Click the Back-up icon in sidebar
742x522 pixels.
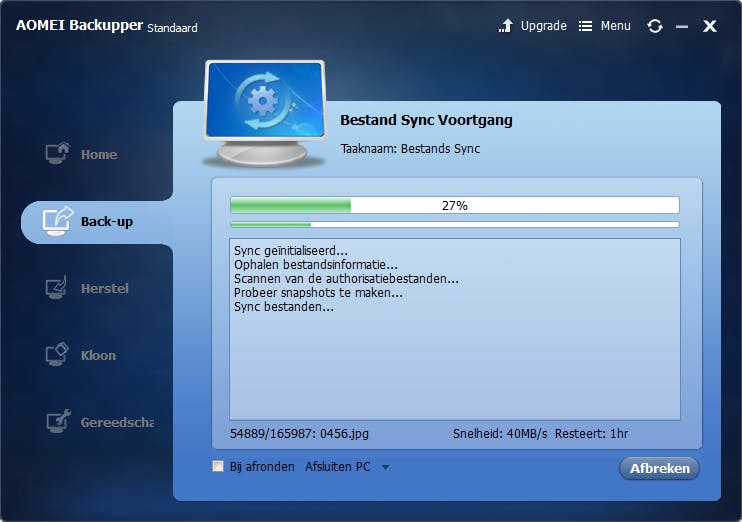(x=57, y=221)
